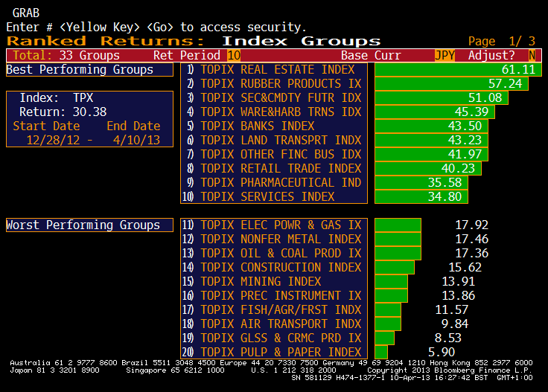Viewport: 548px width, 392px height.
Task: Click the green bar showing 41.97
Action: click(x=431, y=154)
